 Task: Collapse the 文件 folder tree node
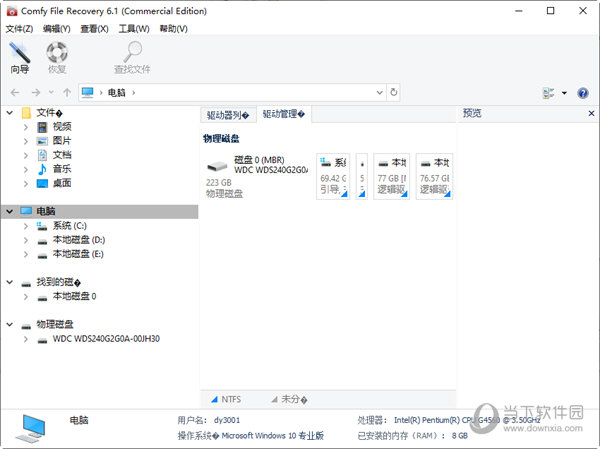point(10,113)
